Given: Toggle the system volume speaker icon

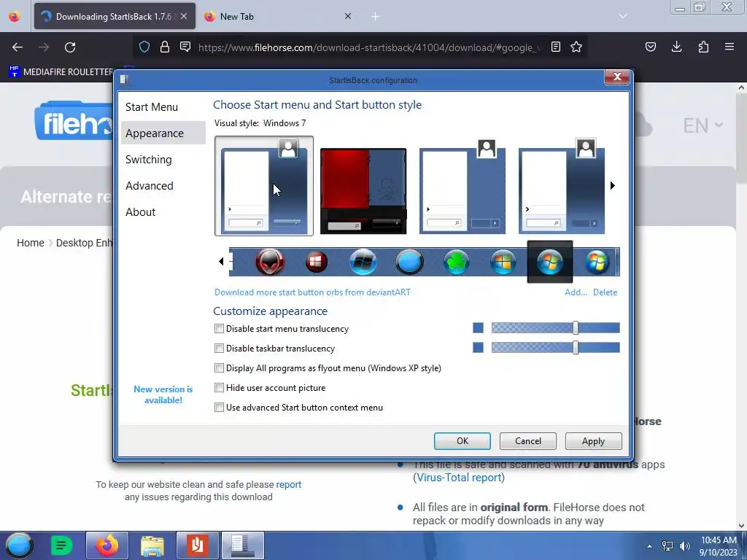Looking at the screenshot, I should tap(685, 546).
